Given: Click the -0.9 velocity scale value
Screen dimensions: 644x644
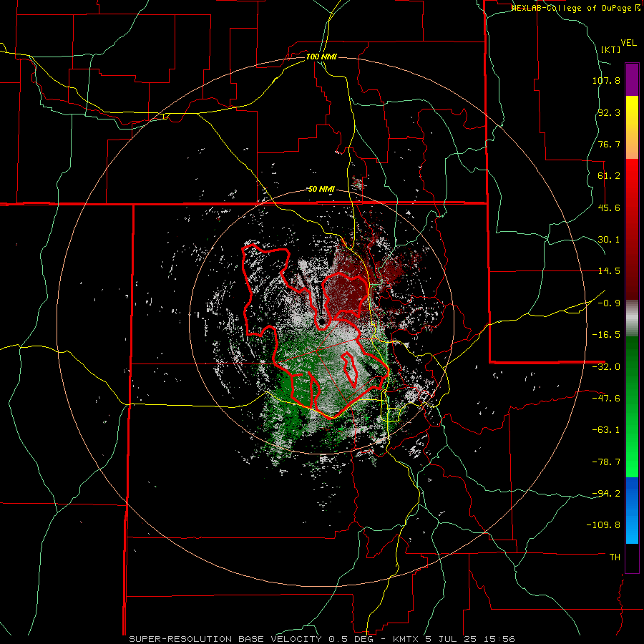Looking at the screenshot, I should 609,303.
